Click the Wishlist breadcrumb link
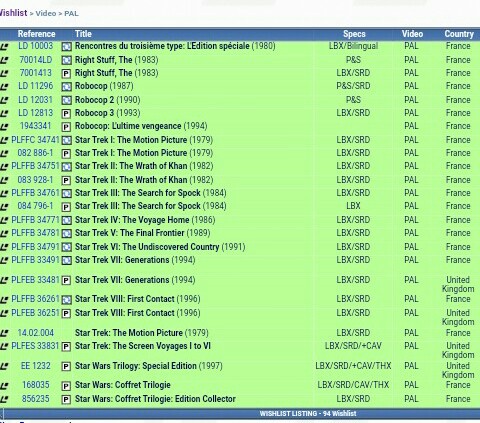The width and height of the screenshot is (480, 423). [13, 13]
